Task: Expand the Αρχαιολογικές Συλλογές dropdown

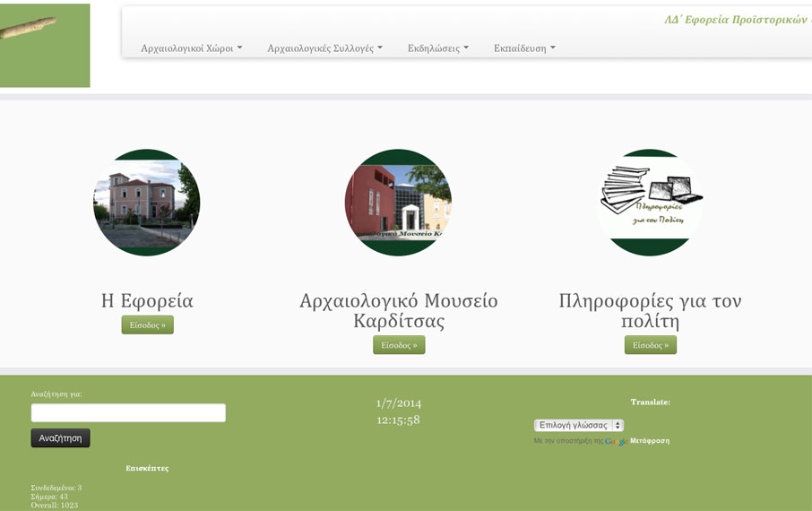Action: click(x=324, y=48)
